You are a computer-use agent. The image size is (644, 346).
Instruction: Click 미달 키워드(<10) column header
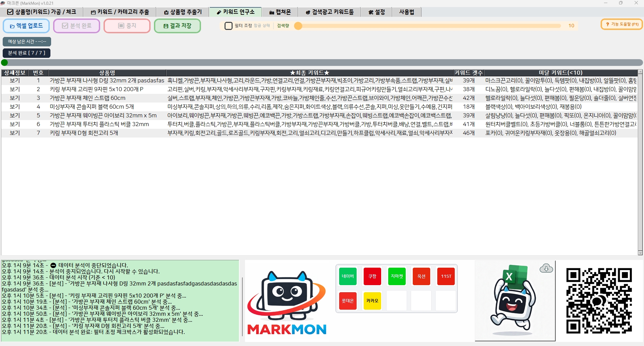click(x=561, y=73)
